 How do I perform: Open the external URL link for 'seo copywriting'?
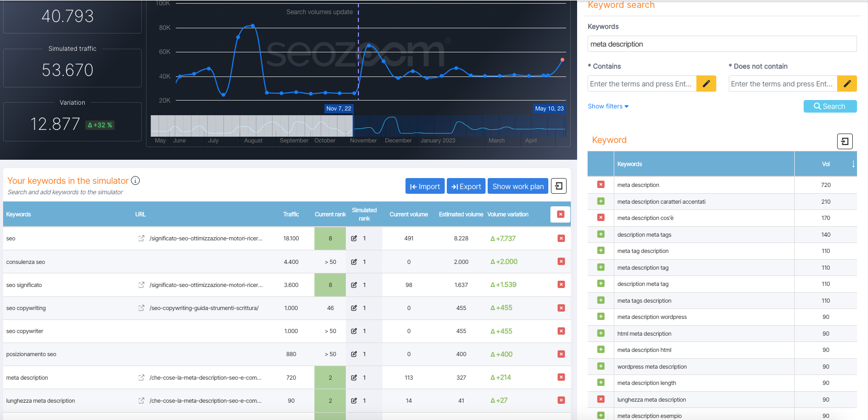pyautogui.click(x=141, y=308)
